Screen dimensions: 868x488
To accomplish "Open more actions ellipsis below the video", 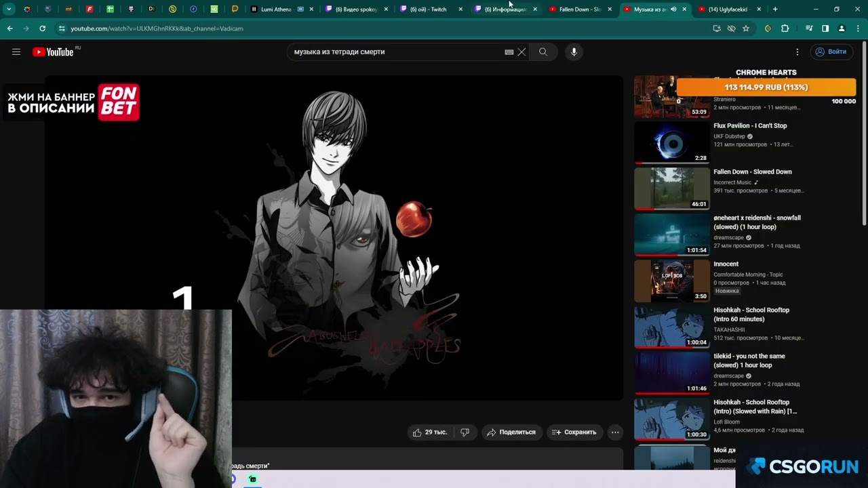I will pyautogui.click(x=615, y=432).
